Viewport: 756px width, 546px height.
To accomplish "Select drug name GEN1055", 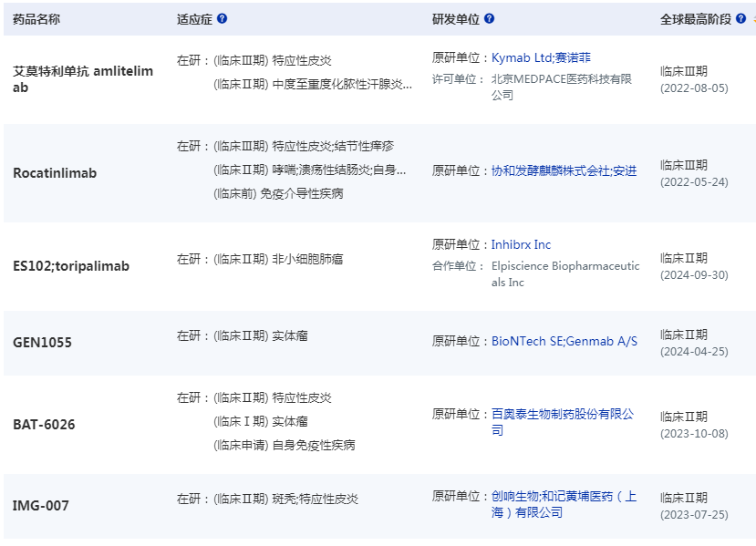I will [x=43, y=343].
